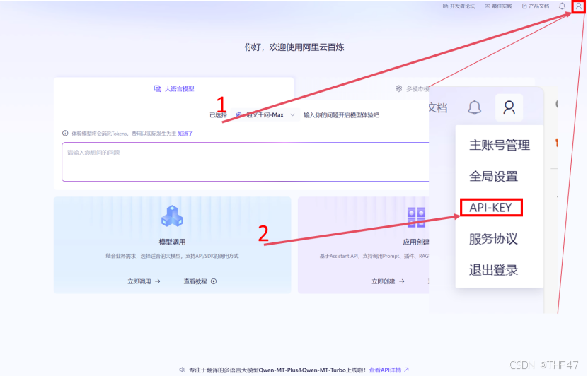Focus the 请输入您想问的问题 input box
This screenshot has height=376, width=588.
coord(246,162)
